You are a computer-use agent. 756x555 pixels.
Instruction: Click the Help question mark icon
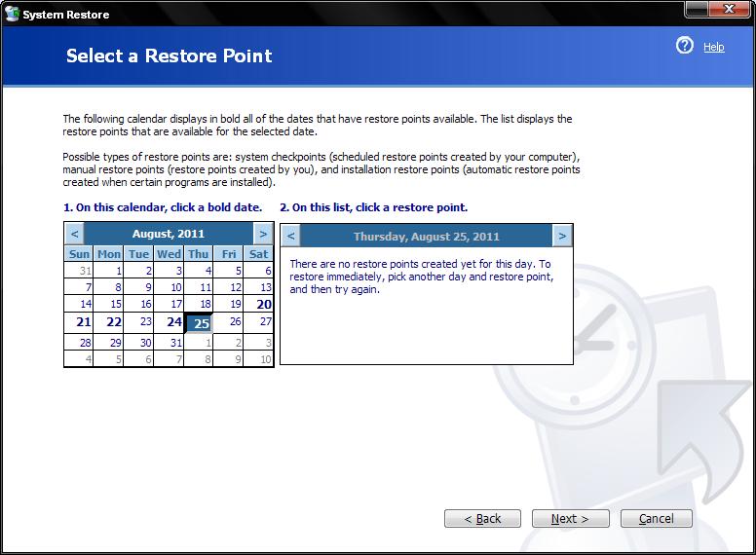coord(685,46)
